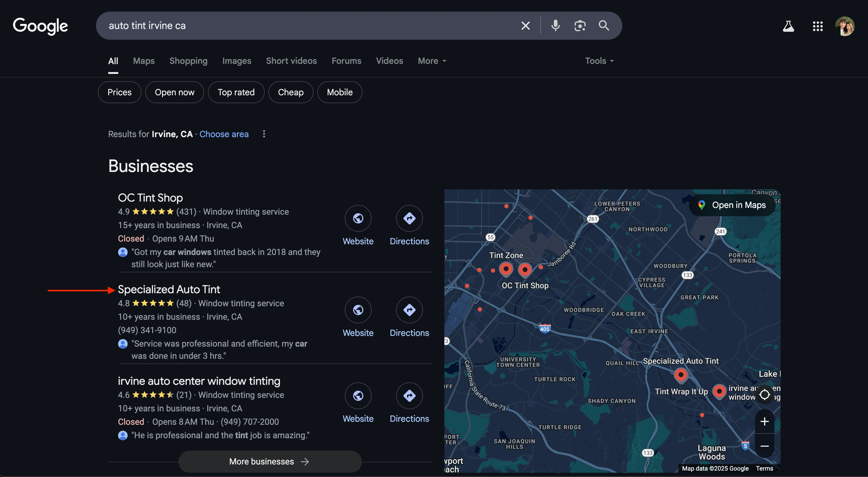
Task: Switch to the Shopping tab
Action: pyautogui.click(x=188, y=61)
